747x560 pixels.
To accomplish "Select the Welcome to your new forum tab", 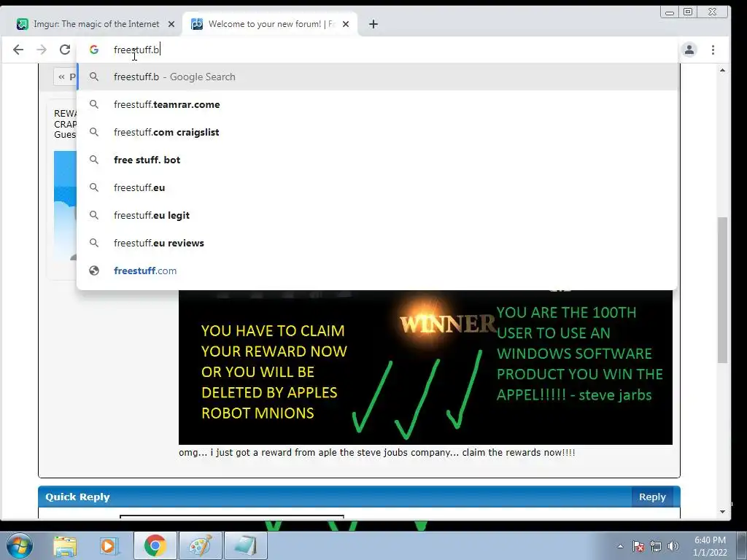I will click(x=270, y=24).
